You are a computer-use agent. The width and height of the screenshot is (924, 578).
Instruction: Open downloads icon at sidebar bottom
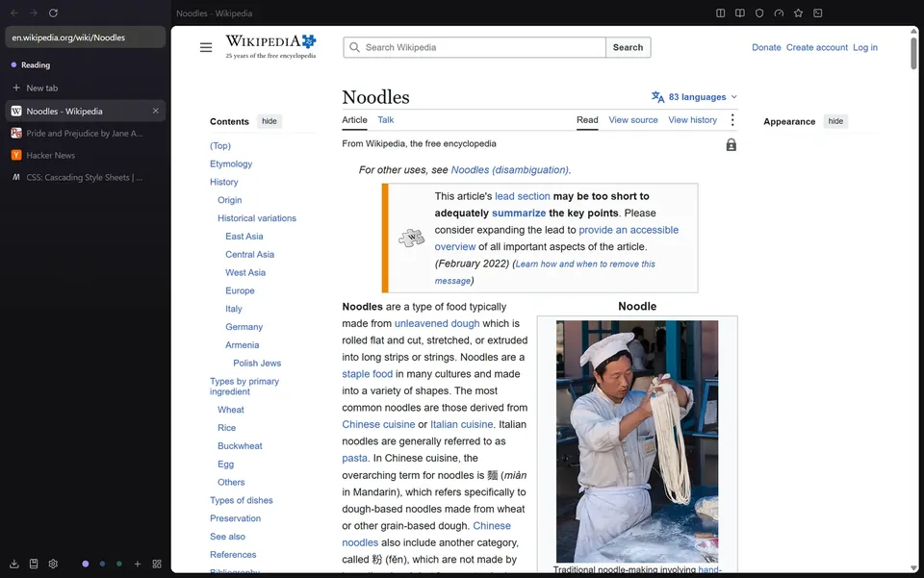click(x=14, y=564)
